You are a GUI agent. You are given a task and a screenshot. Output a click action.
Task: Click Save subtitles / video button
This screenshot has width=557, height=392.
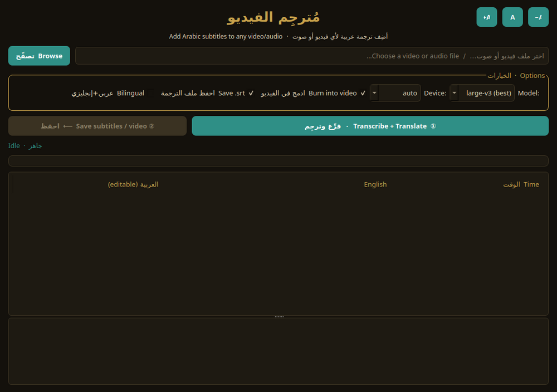click(97, 126)
